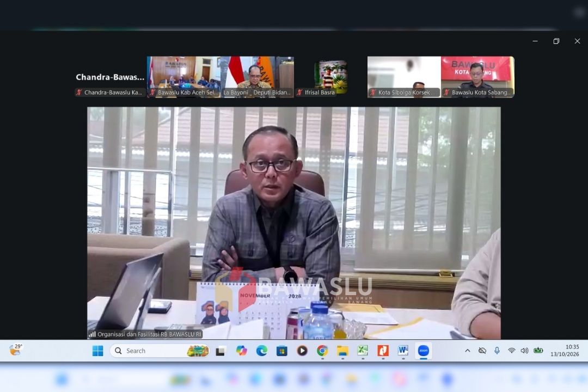The image size is (588, 392).
Task: Minimize the Zoom meeting window
Action: coord(535,41)
